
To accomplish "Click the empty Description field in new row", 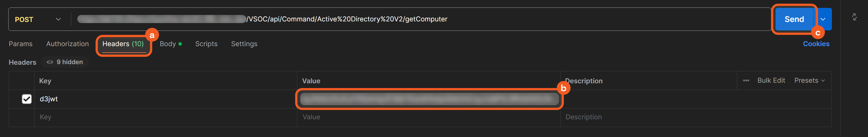I will pos(694,117).
